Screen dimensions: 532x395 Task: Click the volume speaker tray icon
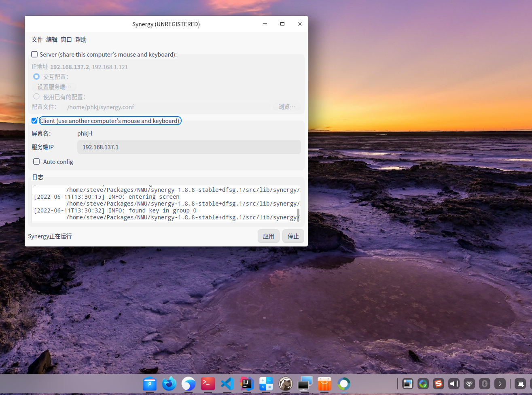point(454,384)
